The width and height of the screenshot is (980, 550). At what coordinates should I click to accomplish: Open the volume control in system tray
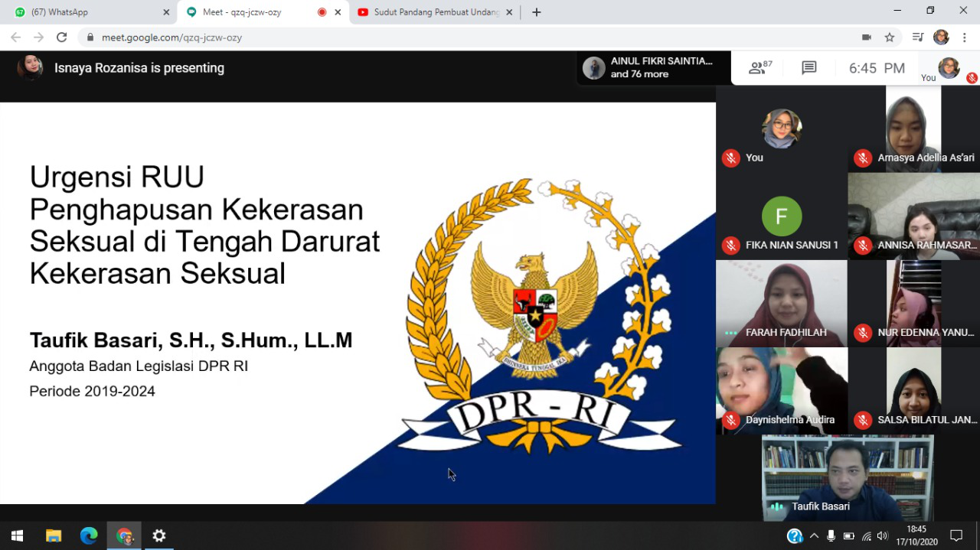click(x=883, y=535)
